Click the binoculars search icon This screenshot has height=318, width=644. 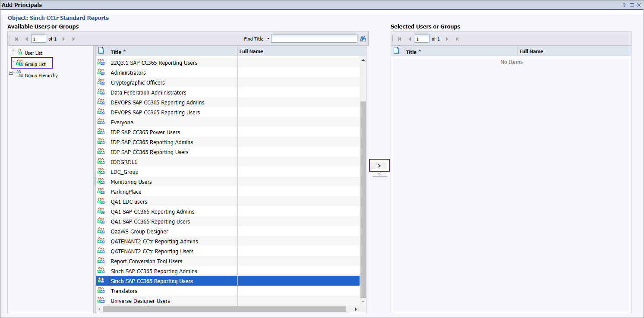tap(363, 39)
